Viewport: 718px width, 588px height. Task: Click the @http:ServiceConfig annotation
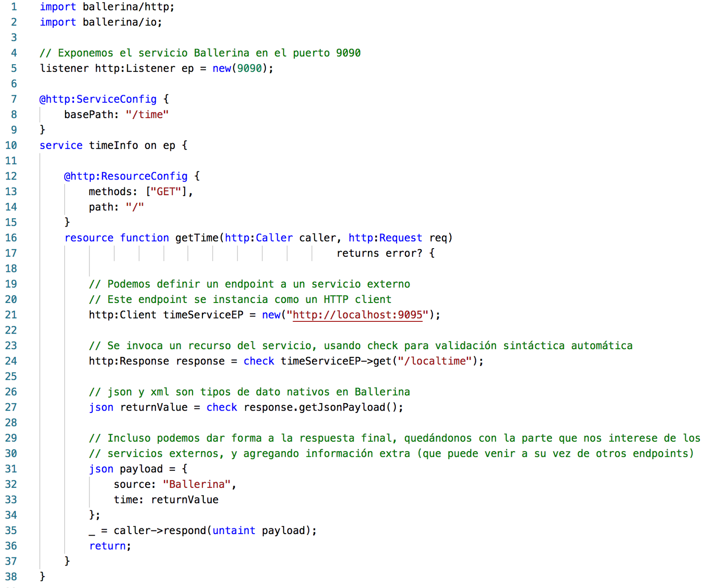point(98,99)
